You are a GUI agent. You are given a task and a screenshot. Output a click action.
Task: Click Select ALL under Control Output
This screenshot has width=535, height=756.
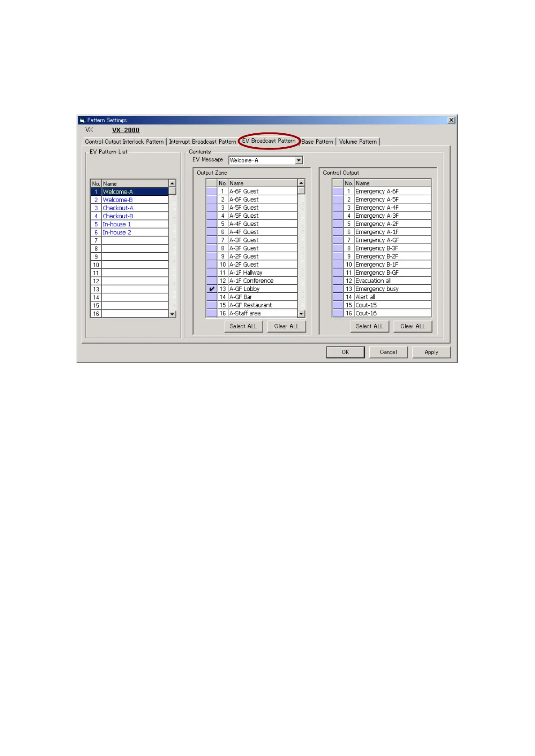(369, 326)
